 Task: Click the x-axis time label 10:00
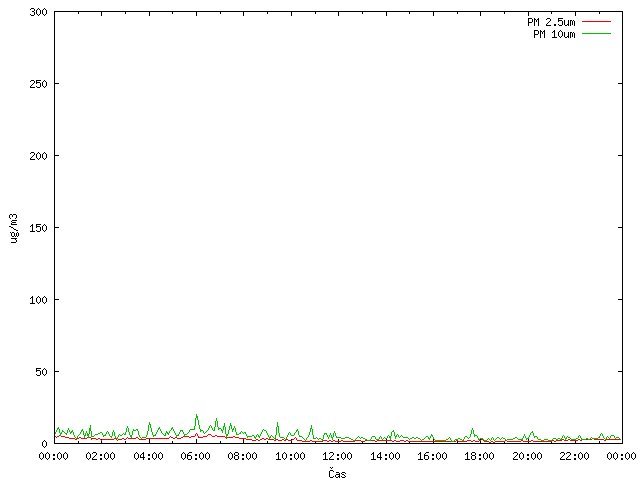290,456
